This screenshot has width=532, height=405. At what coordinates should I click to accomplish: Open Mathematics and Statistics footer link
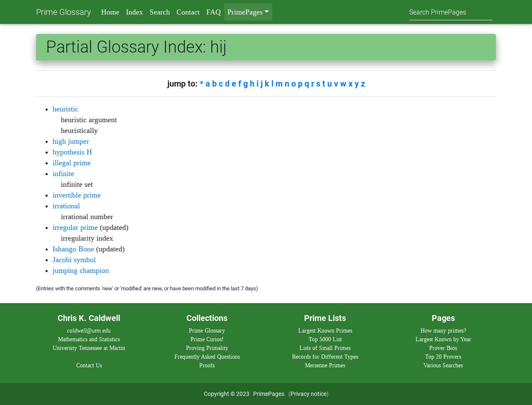89,339
